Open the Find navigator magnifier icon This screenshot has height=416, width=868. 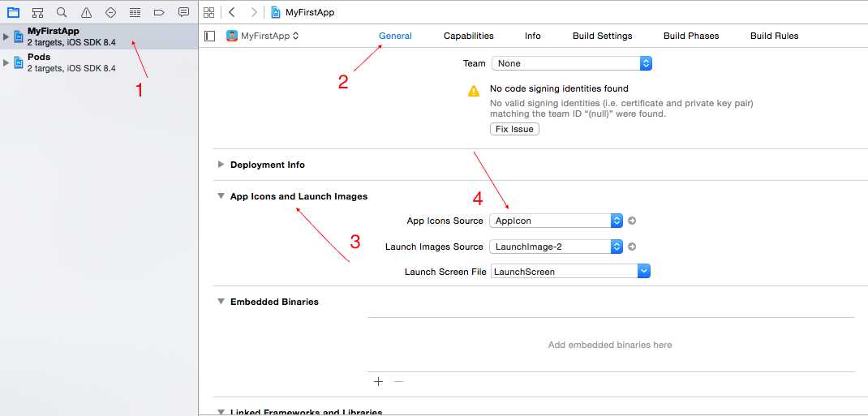[x=62, y=12]
